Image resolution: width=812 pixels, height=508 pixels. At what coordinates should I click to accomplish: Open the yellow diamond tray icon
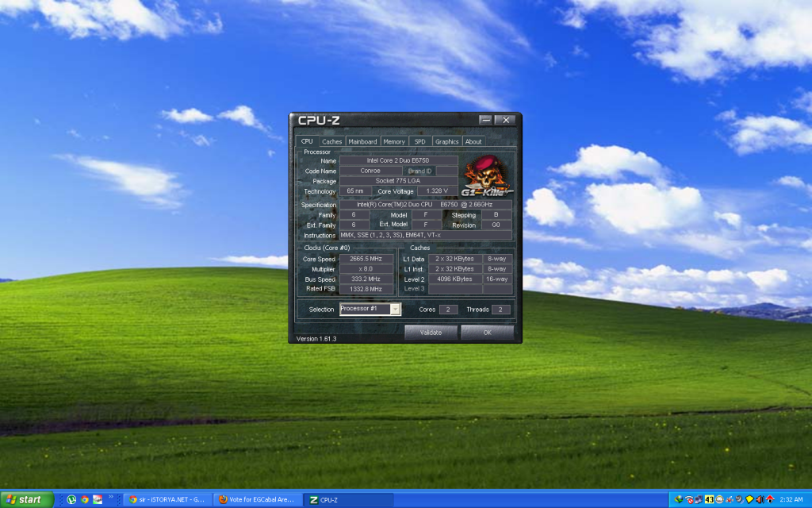(x=749, y=500)
